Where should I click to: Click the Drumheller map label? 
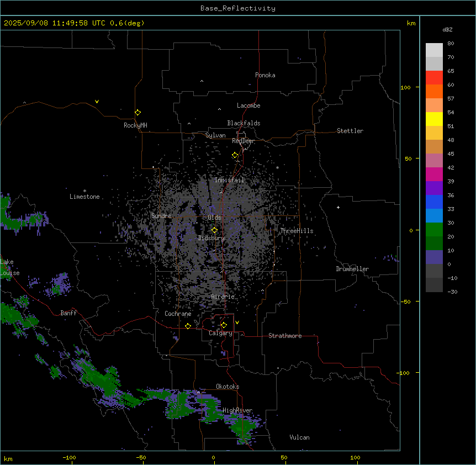click(352, 269)
